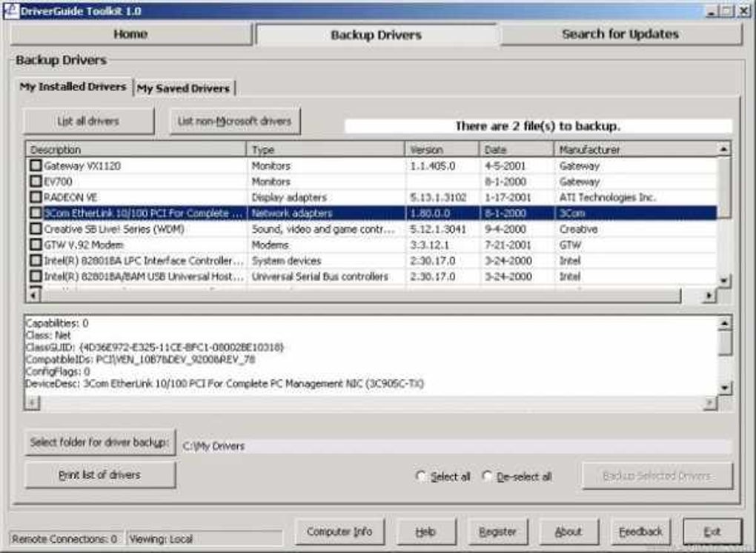Sort by the Version column header

[x=442, y=150]
